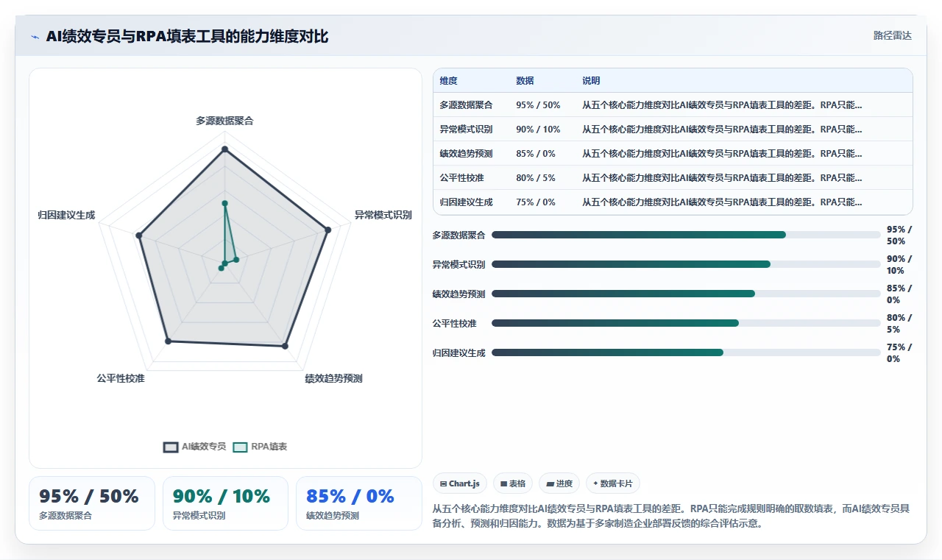Screen dimensions: 942x560
Task: Click the 归因建议生成 progress bar
Action: pos(686,352)
